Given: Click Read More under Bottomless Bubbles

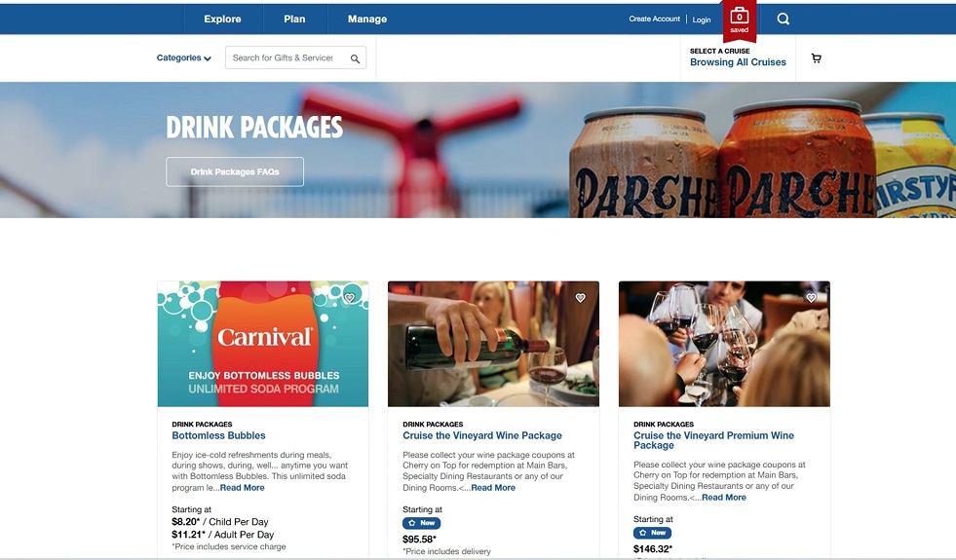Looking at the screenshot, I should coord(242,488).
